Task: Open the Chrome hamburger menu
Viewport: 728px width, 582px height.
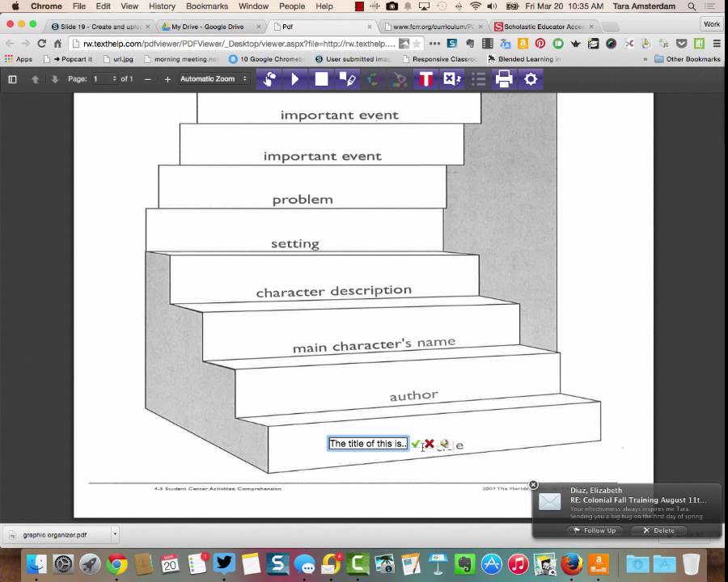Action: pyautogui.click(x=717, y=44)
